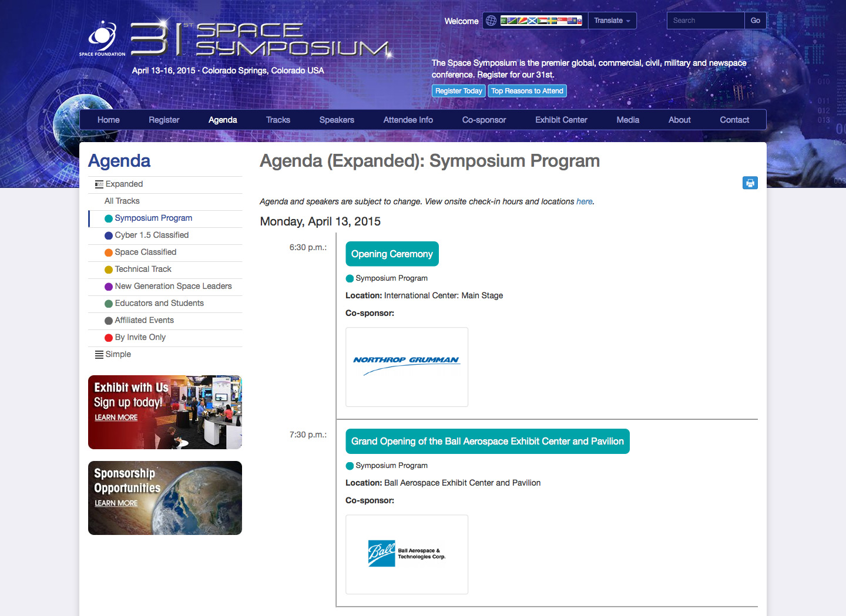The height and width of the screenshot is (616, 846).
Task: Click the Register Today button
Action: pyautogui.click(x=459, y=91)
